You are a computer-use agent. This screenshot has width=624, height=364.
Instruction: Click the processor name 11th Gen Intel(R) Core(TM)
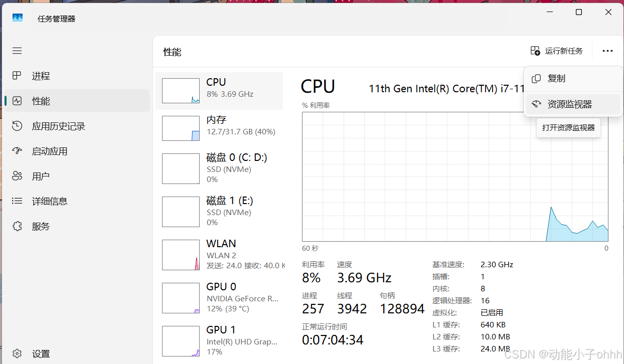[446, 89]
